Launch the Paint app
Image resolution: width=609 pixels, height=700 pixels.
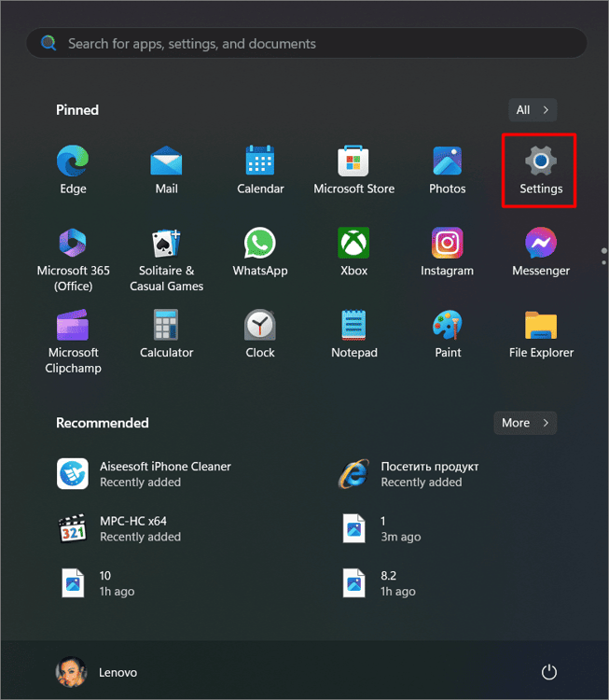448,327
